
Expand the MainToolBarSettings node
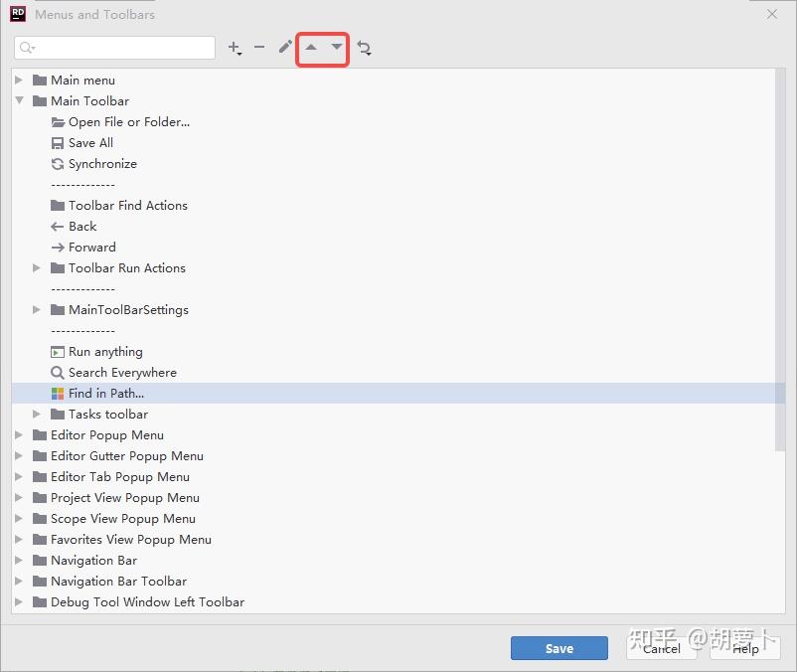coord(37,309)
